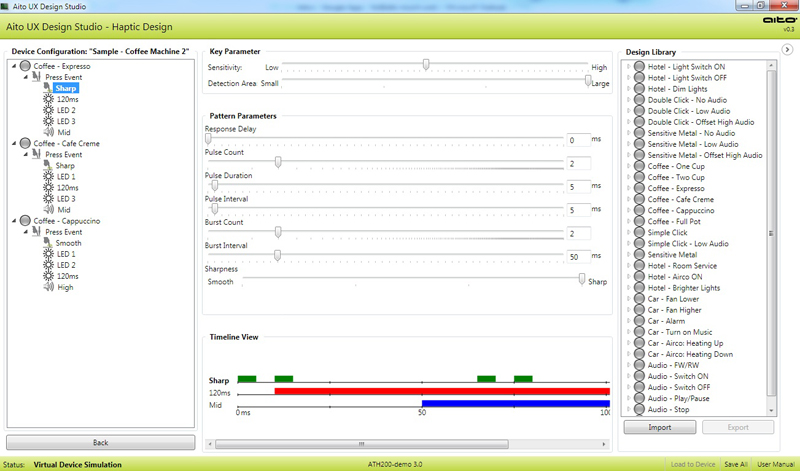Click the LED 2 sun icon under Coffee - Expresso

pos(48,110)
